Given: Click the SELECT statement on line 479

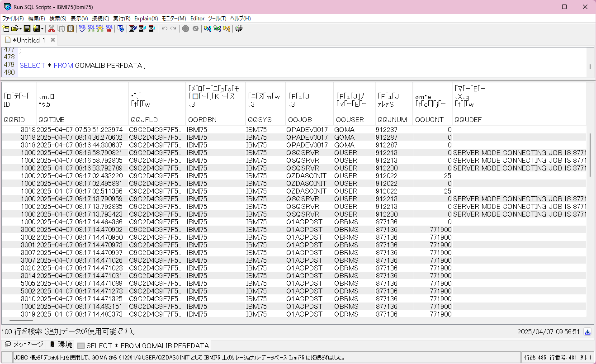Looking at the screenshot, I should click(x=83, y=66).
